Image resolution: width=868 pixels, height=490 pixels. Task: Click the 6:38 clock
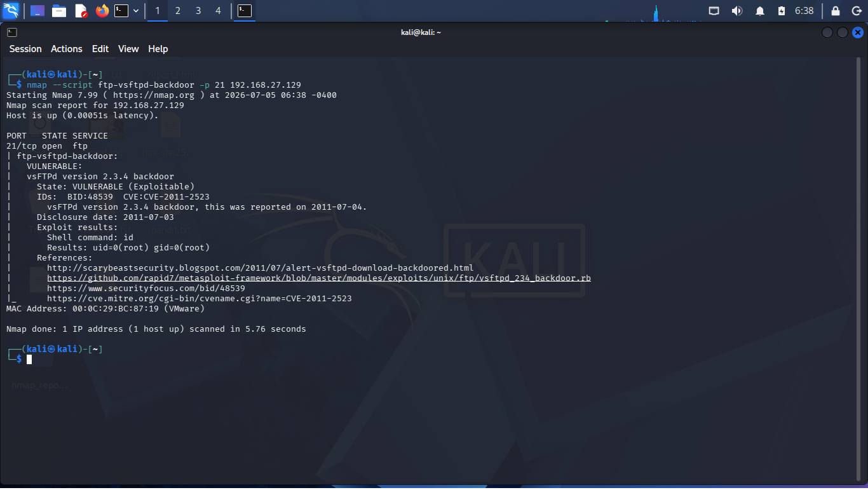tap(804, 11)
